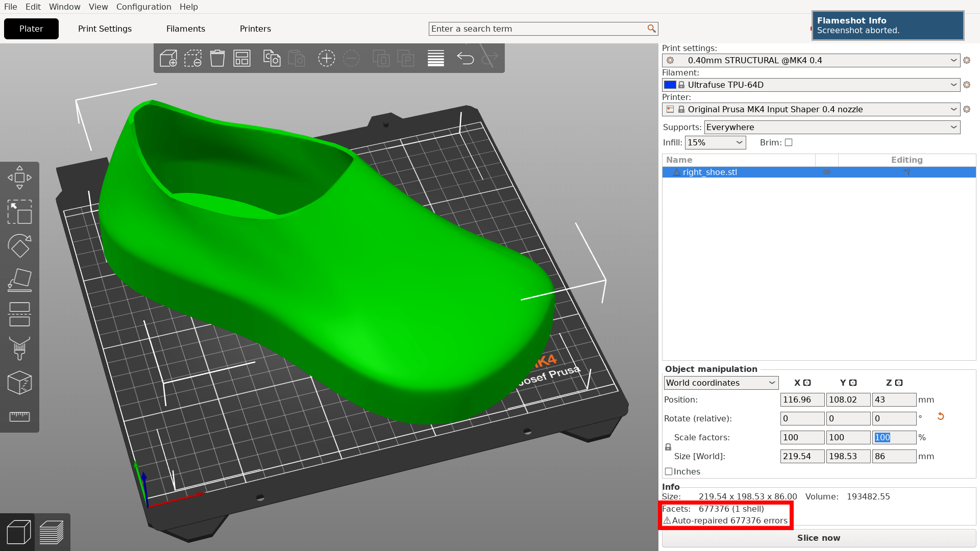Check the Inches checkbox
This screenshot has width=980, height=551.
669,472
